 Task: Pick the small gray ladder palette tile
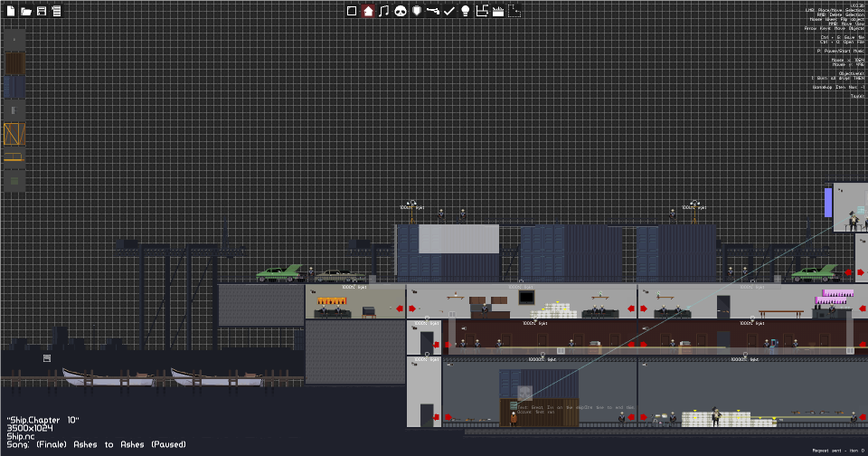coord(14,110)
